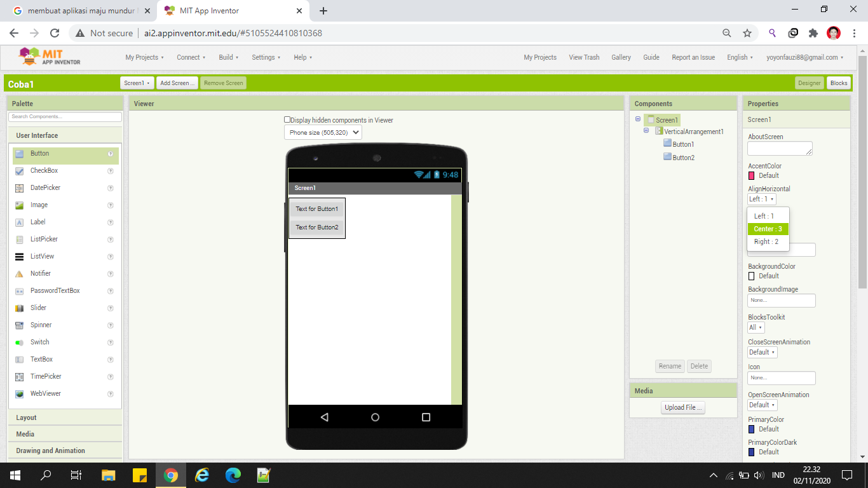Open the AlignHorizontal Left : 1 dropdown
The width and height of the screenshot is (868, 488).
point(761,200)
